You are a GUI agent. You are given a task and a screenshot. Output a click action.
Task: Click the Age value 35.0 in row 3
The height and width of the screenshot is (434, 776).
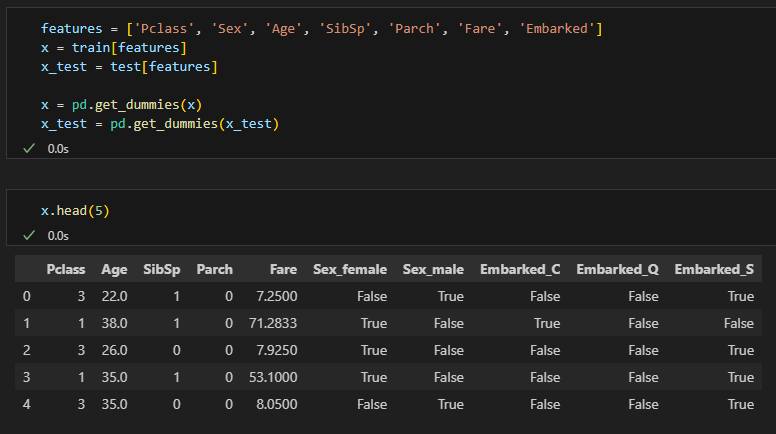pos(114,377)
